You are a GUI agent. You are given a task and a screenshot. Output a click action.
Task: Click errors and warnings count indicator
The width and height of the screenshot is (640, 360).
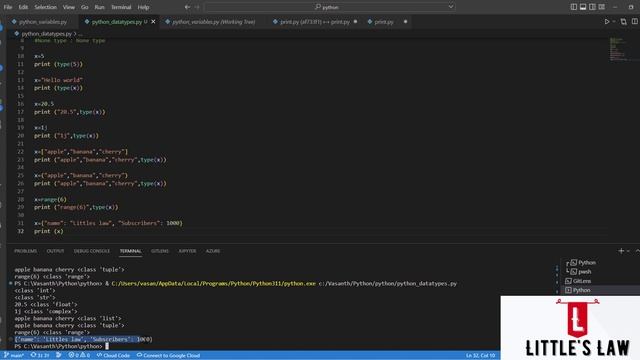79,355
